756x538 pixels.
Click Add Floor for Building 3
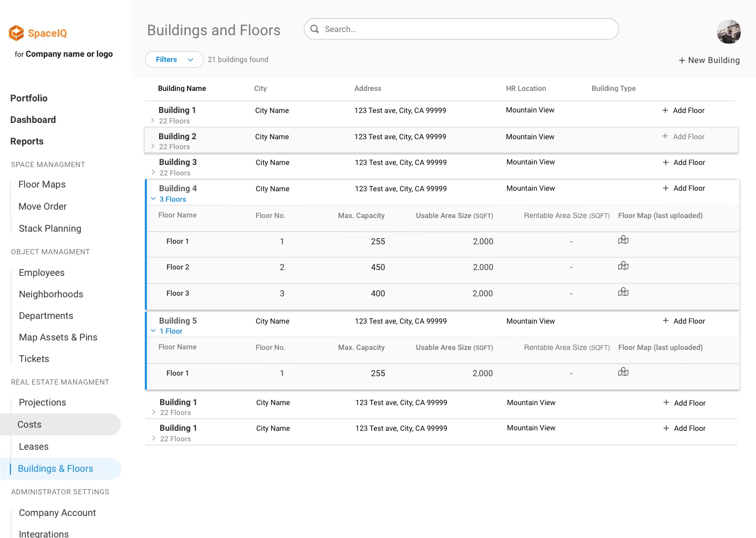684,162
